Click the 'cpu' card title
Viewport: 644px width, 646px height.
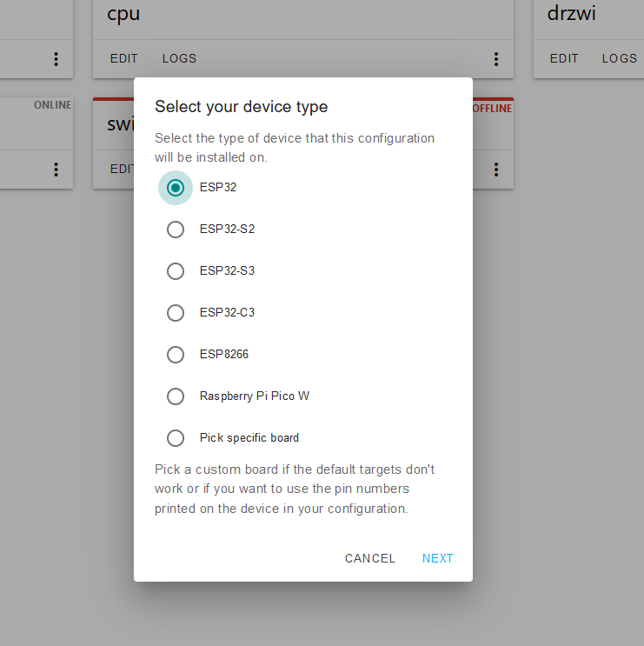pos(123,14)
